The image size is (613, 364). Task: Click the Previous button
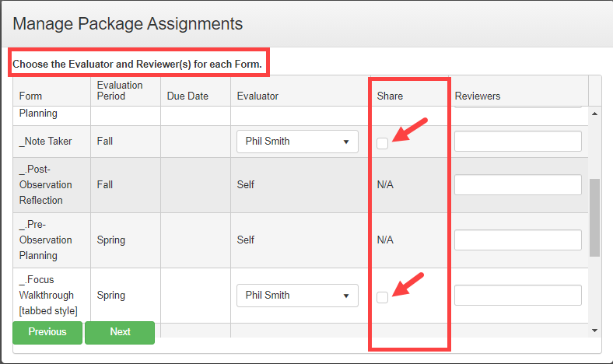[x=47, y=333]
